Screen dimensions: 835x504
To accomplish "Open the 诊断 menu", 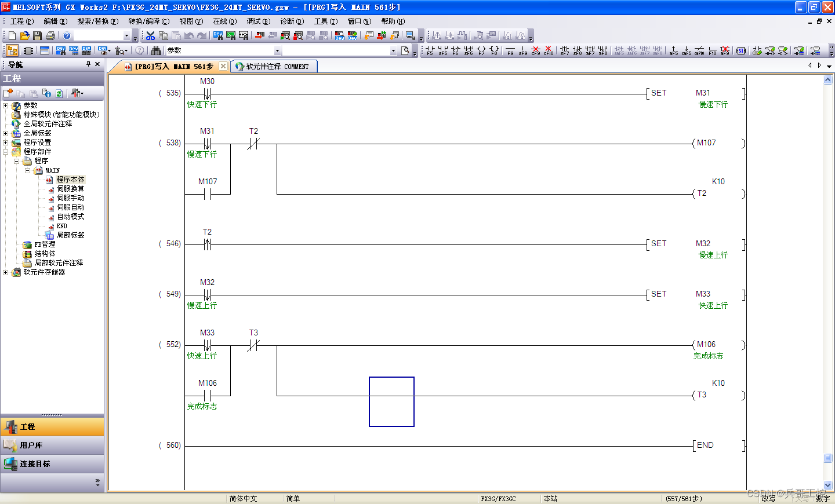I will [x=292, y=21].
